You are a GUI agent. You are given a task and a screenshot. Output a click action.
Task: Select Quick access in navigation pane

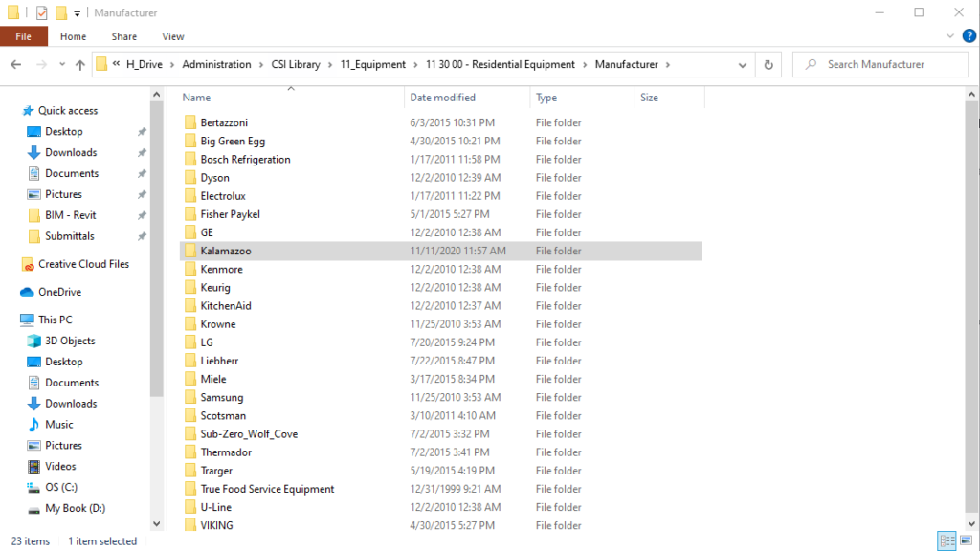pyautogui.click(x=68, y=111)
